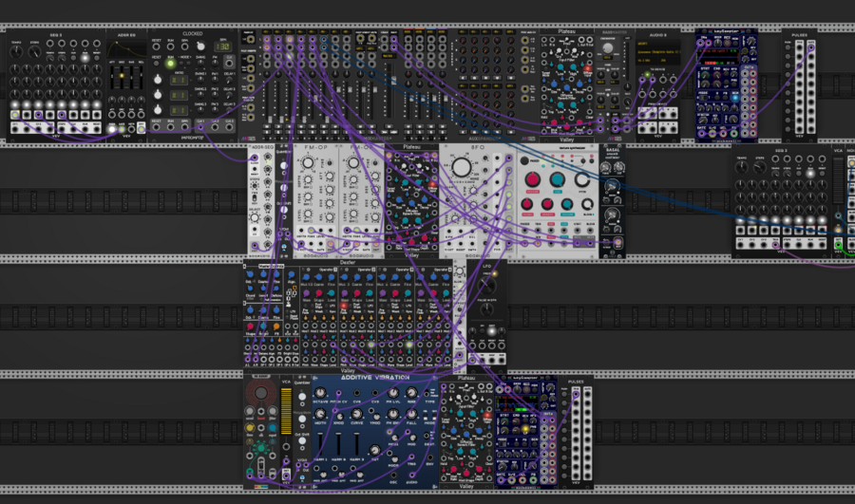The width and height of the screenshot is (855, 504).
Task: Toggle lit yellow LP button on bottom KeySampler
Action: [525, 429]
